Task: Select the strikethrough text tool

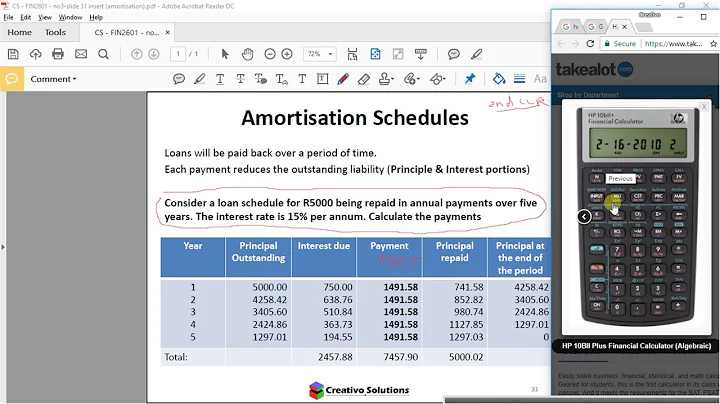Action: pyautogui.click(x=240, y=79)
